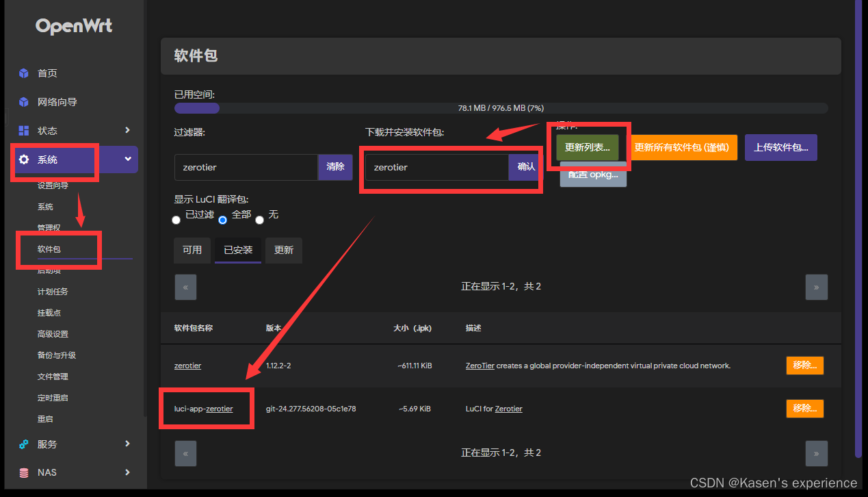Open 挂载点 submenu item

(49, 313)
